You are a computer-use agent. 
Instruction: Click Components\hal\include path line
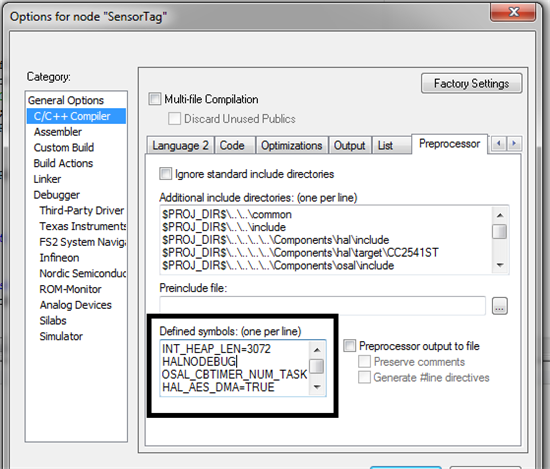pos(275,240)
